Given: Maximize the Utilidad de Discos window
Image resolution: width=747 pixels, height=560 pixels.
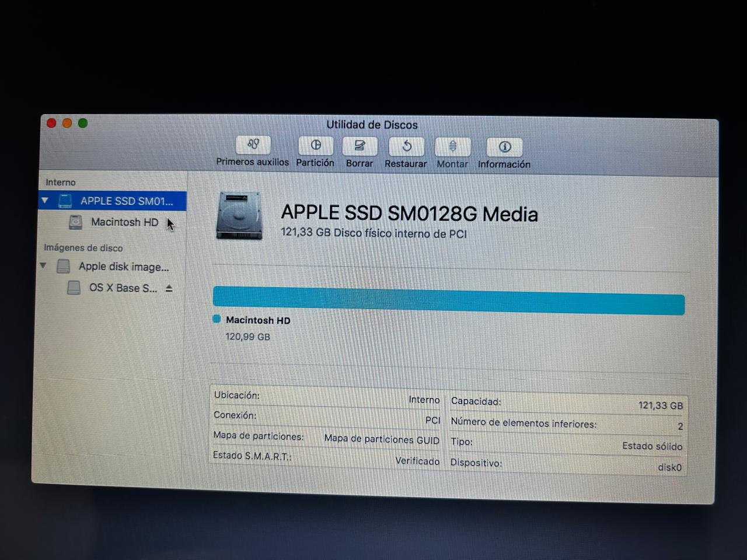Looking at the screenshot, I should pos(83,123).
